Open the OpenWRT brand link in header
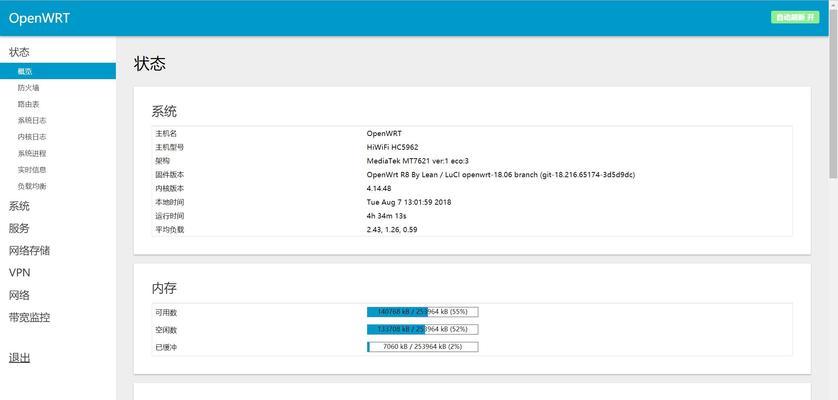 39,18
